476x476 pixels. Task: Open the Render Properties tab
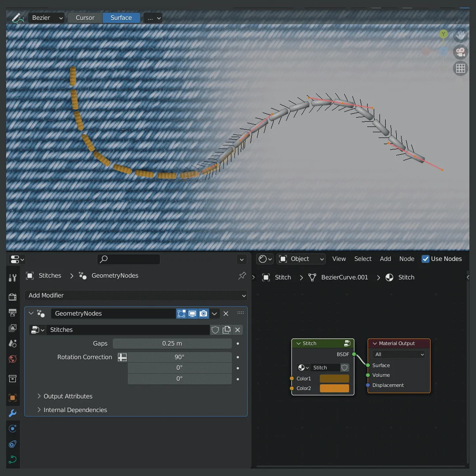[12, 297]
